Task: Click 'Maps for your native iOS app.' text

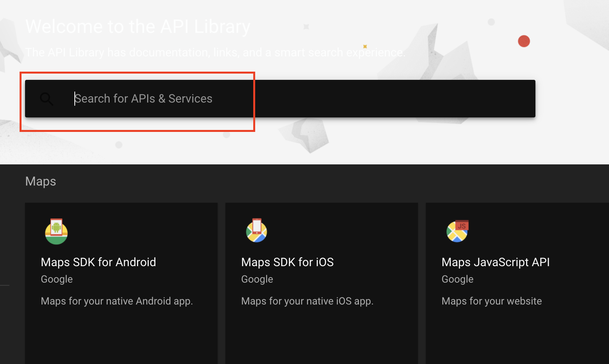Action: [x=308, y=301]
